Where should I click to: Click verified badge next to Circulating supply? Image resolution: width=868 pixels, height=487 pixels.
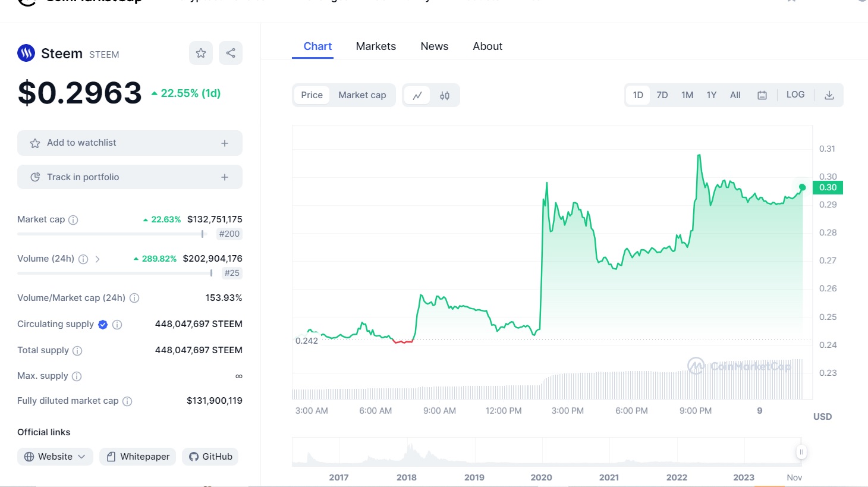pos(103,325)
